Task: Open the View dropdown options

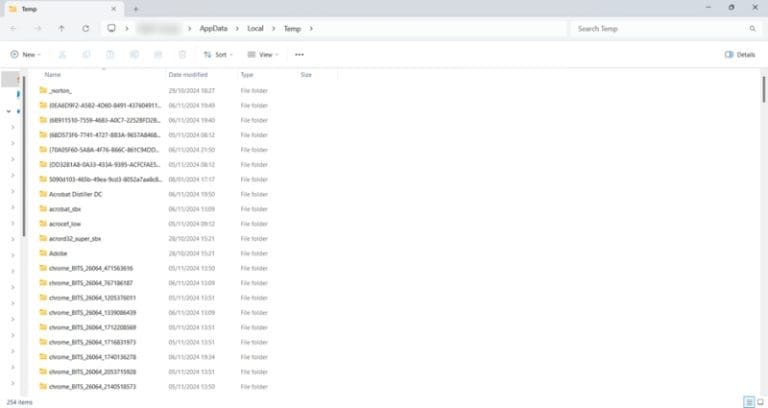Action: (264, 55)
